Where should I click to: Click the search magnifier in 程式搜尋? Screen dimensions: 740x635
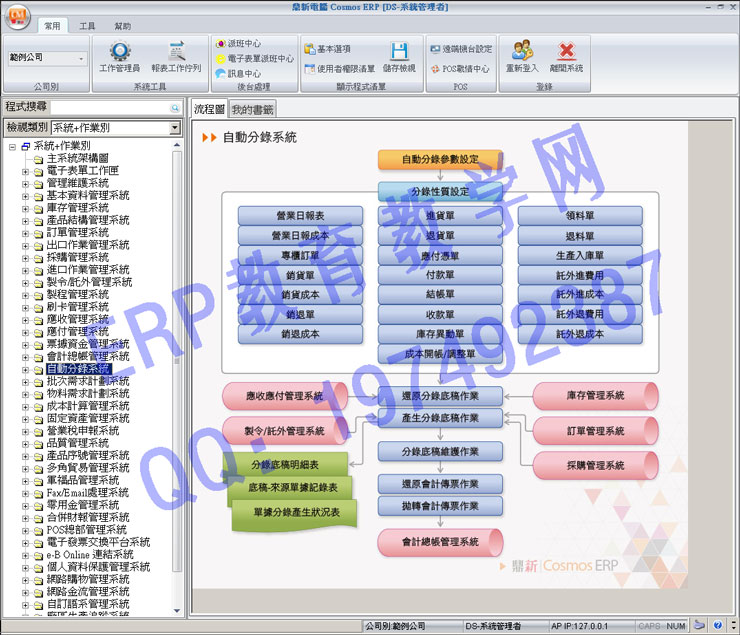coord(175,108)
